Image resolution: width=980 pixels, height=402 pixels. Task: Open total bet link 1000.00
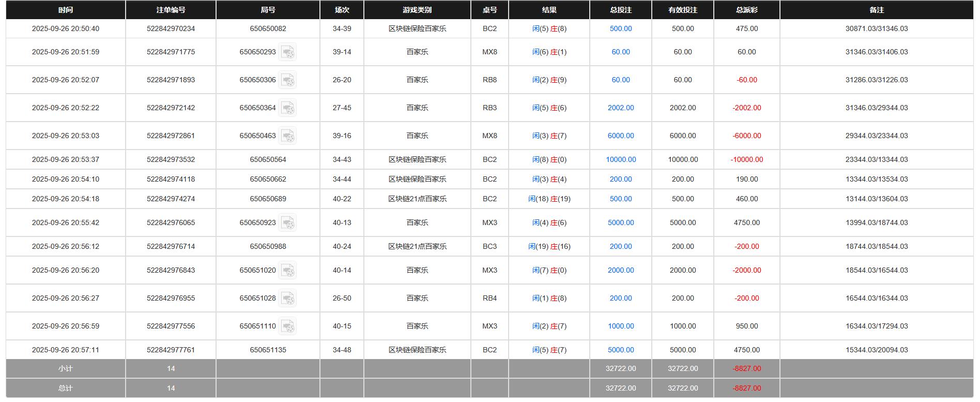pos(621,326)
